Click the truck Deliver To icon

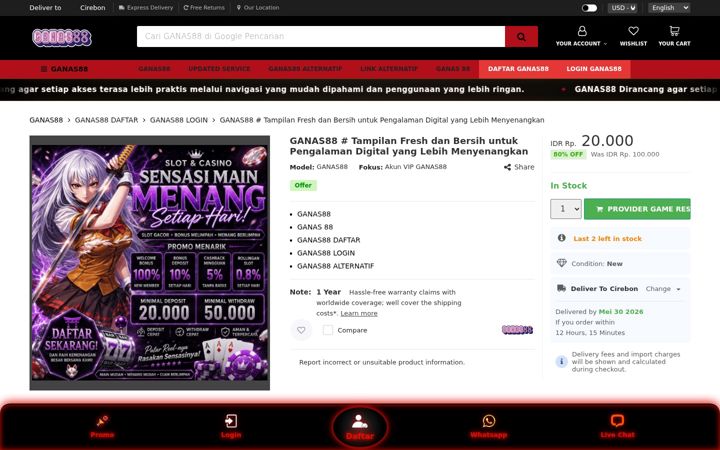[561, 288]
